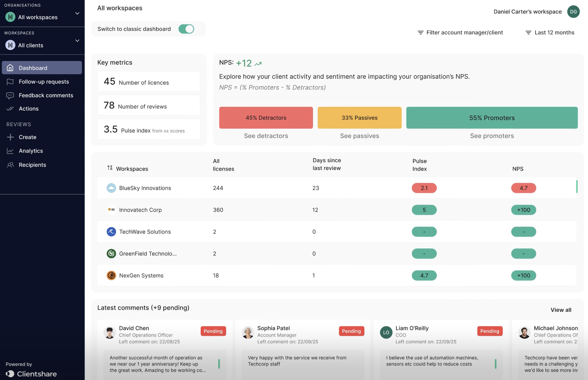Expand the All workspaces organisation dropdown
The width and height of the screenshot is (588, 380).
click(x=77, y=14)
